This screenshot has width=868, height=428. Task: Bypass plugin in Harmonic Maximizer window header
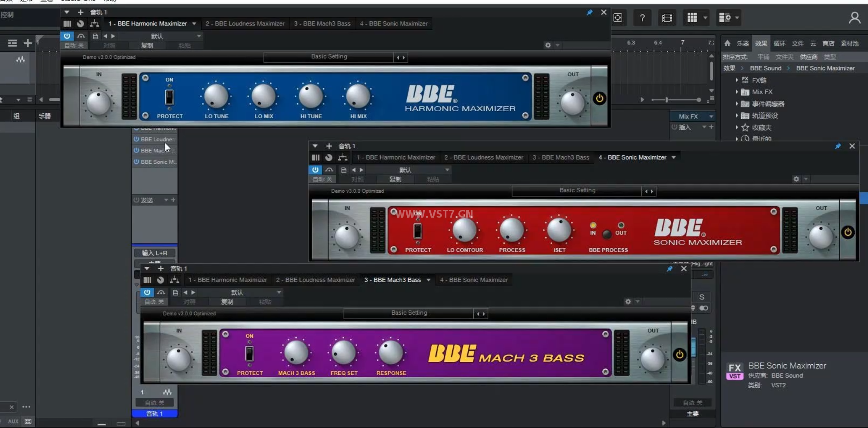pos(67,36)
